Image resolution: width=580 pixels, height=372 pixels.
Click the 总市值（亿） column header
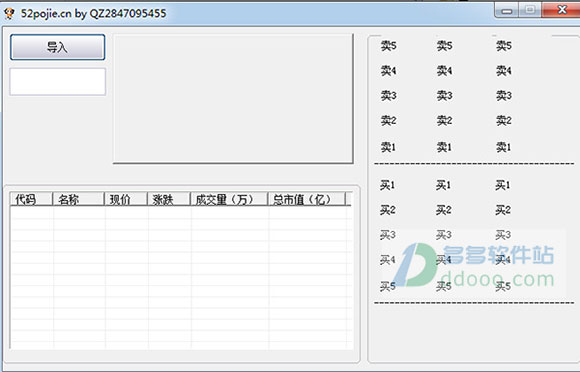coord(306,199)
